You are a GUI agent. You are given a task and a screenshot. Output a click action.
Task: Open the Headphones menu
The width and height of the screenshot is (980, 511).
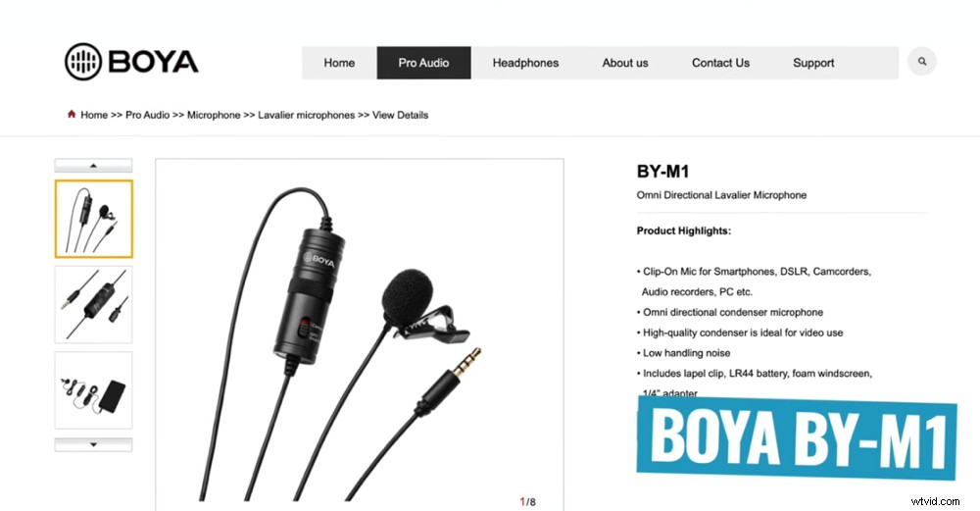525,63
